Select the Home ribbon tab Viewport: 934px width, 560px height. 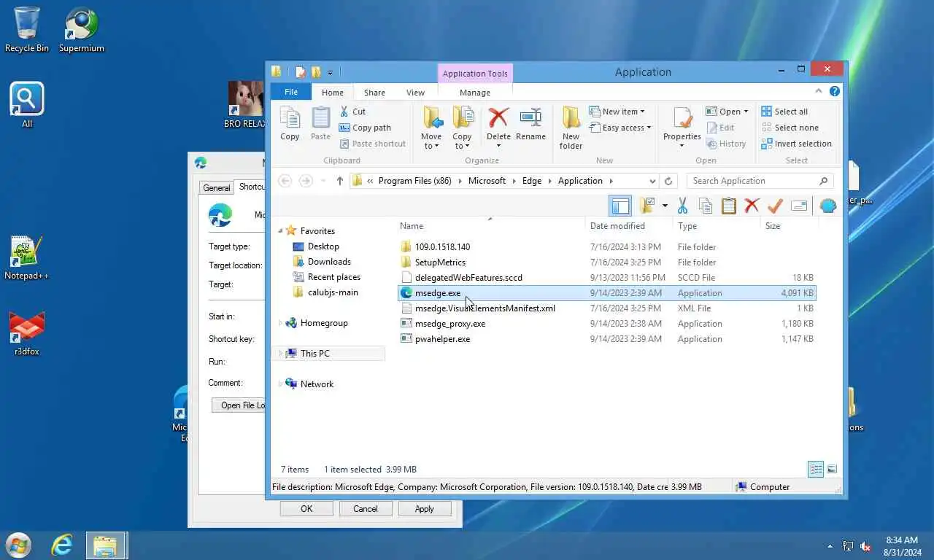coord(333,93)
